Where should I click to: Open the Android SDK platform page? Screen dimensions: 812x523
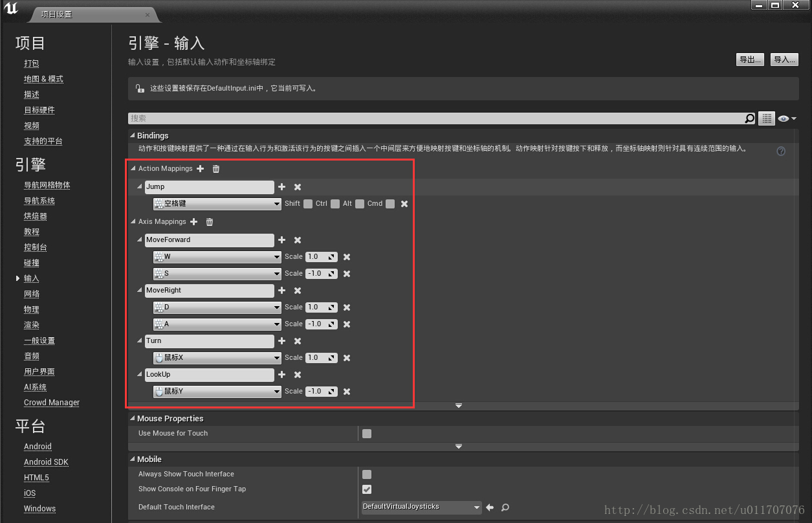tap(46, 462)
